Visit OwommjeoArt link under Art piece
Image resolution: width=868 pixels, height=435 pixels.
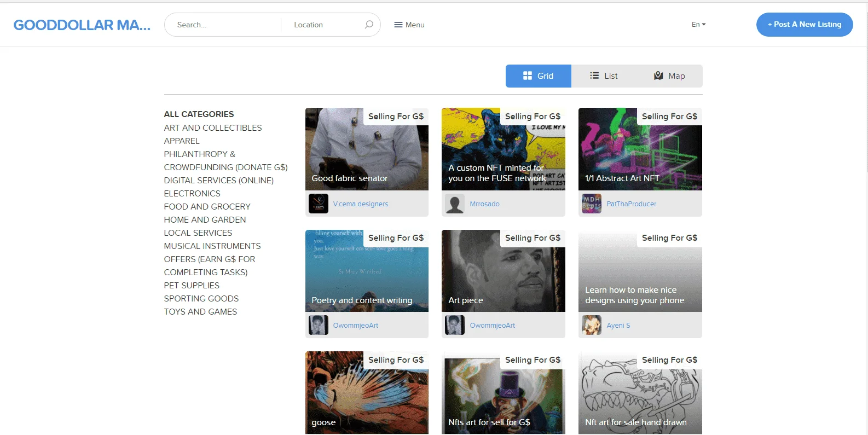coord(493,326)
